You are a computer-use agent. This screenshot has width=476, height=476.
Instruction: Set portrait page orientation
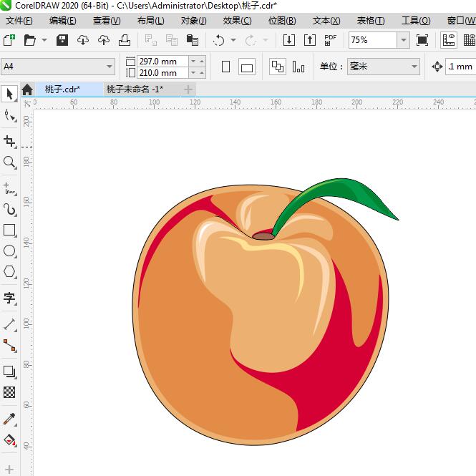pyautogui.click(x=226, y=67)
